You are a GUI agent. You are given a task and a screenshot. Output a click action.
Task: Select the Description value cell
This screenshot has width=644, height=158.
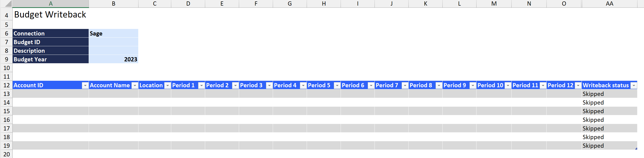click(x=113, y=51)
